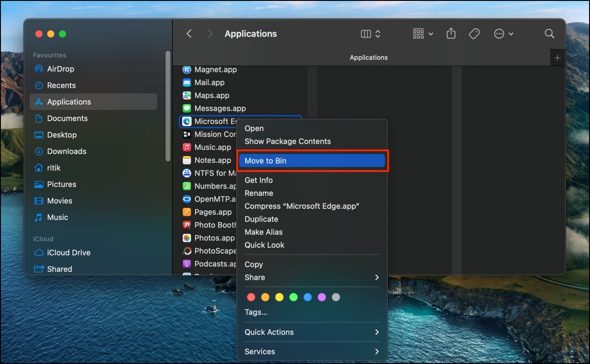This screenshot has height=364, width=590.
Task: Choose Get Info from context menu
Action: click(x=312, y=180)
